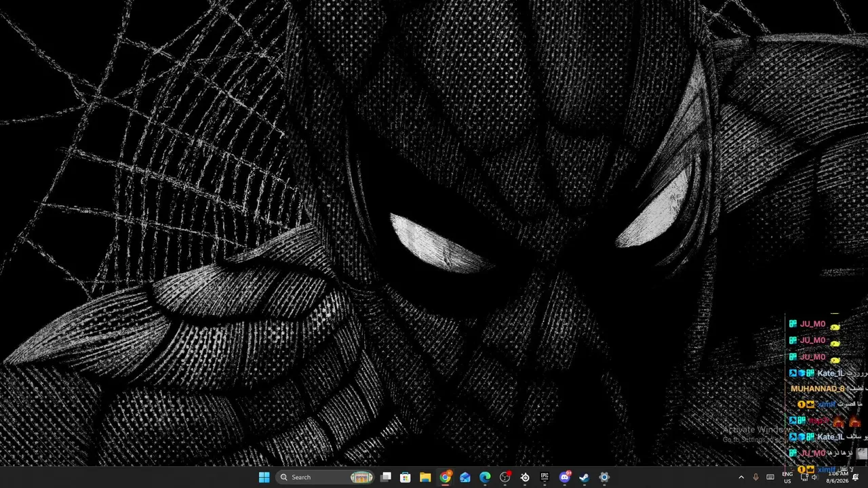The height and width of the screenshot is (488, 868).
Task: Open the ENG US language switcher
Action: point(787,477)
